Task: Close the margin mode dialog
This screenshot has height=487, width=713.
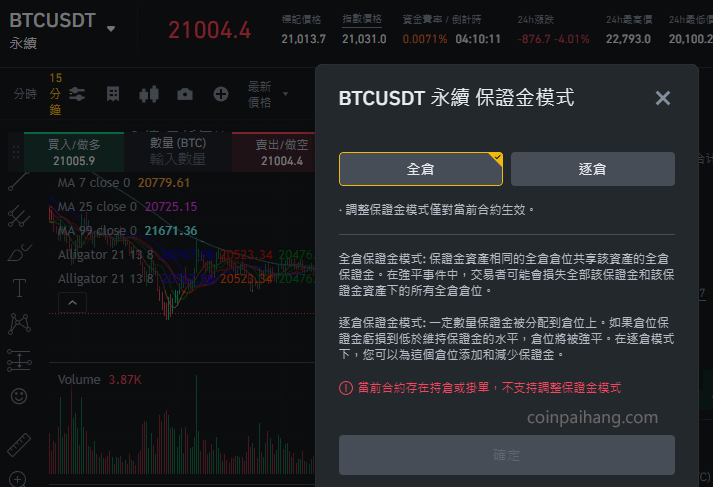Action: pos(663,98)
